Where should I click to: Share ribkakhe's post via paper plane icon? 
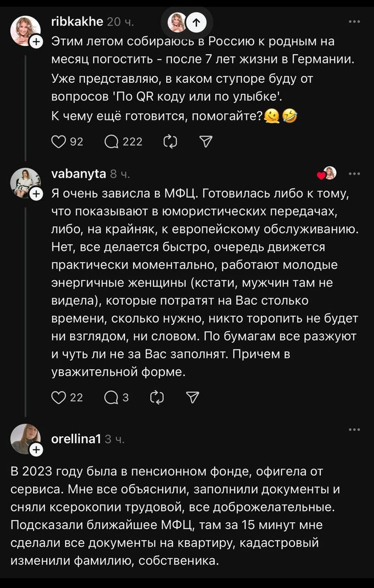coord(206,142)
